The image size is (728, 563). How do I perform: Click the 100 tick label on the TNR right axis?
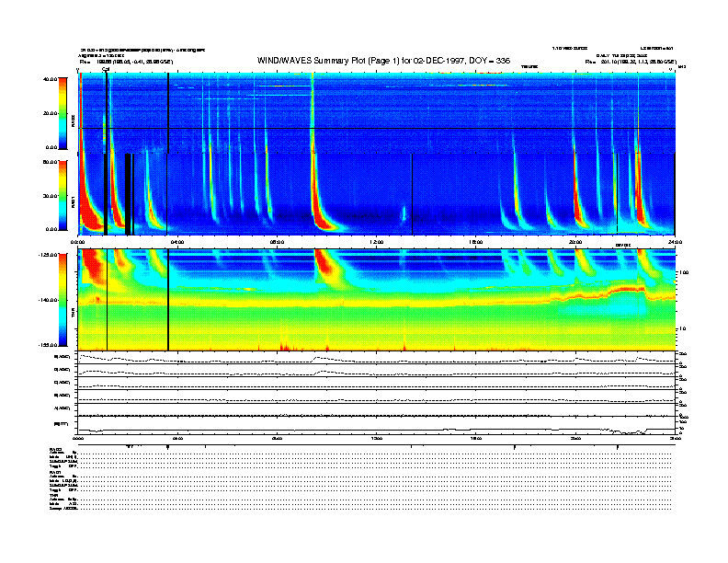pyautogui.click(x=684, y=272)
